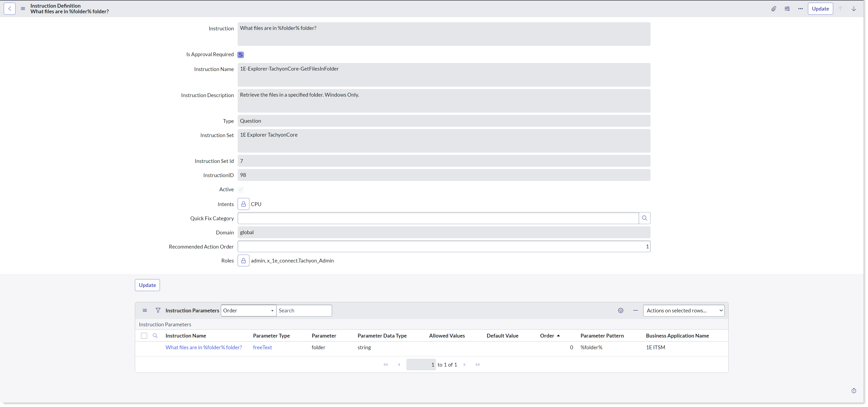Screen dimensions: 868x407
Task: Open Instruction Parameters list menu icon
Action: tap(145, 310)
